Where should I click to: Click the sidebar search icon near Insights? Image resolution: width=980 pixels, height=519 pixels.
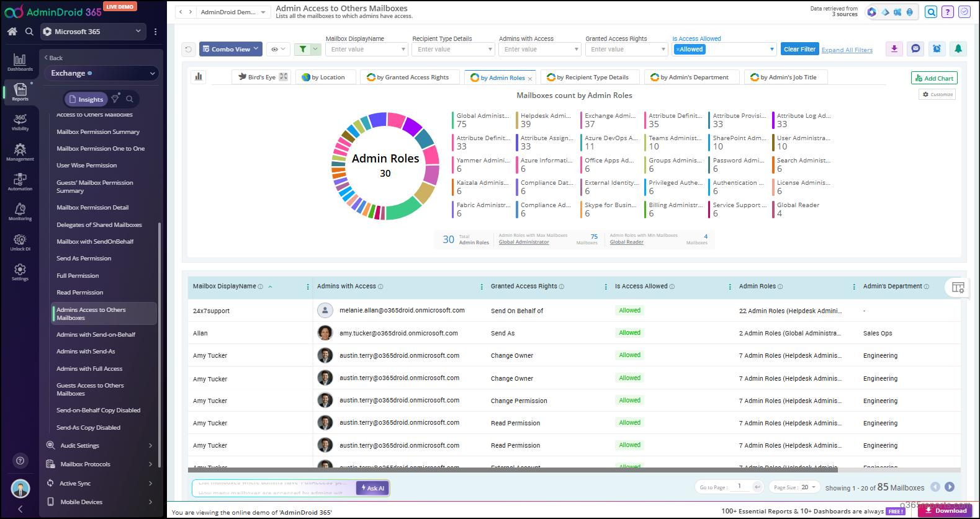(130, 99)
